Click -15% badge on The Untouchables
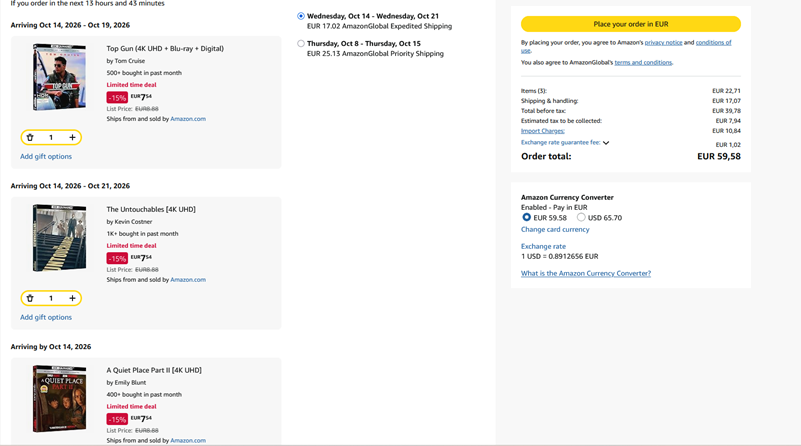The width and height of the screenshot is (801, 446). point(117,259)
